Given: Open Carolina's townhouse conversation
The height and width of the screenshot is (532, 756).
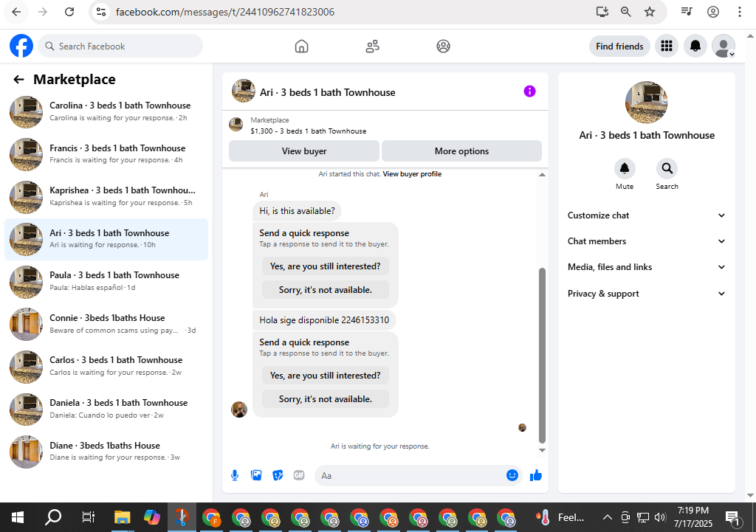Looking at the screenshot, I should pyautogui.click(x=106, y=112).
